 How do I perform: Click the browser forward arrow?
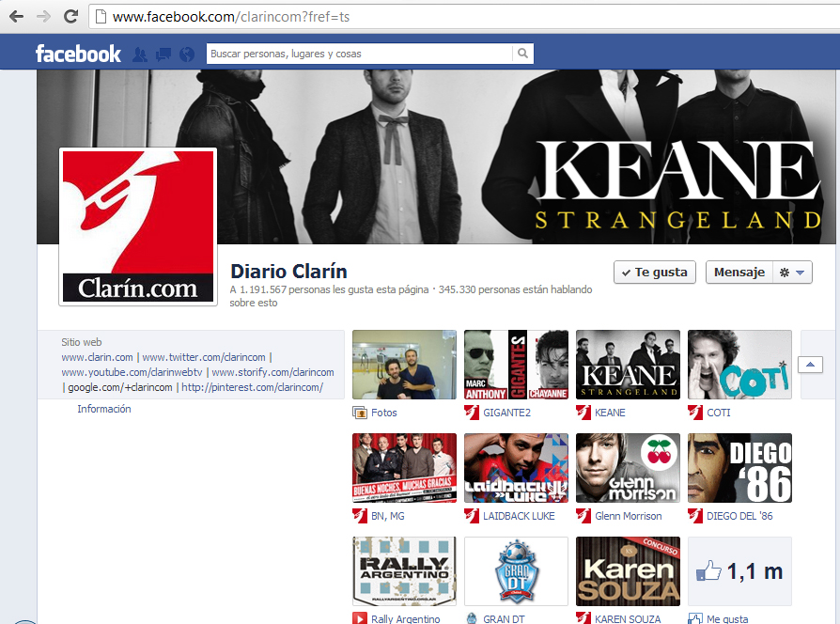click(43, 17)
